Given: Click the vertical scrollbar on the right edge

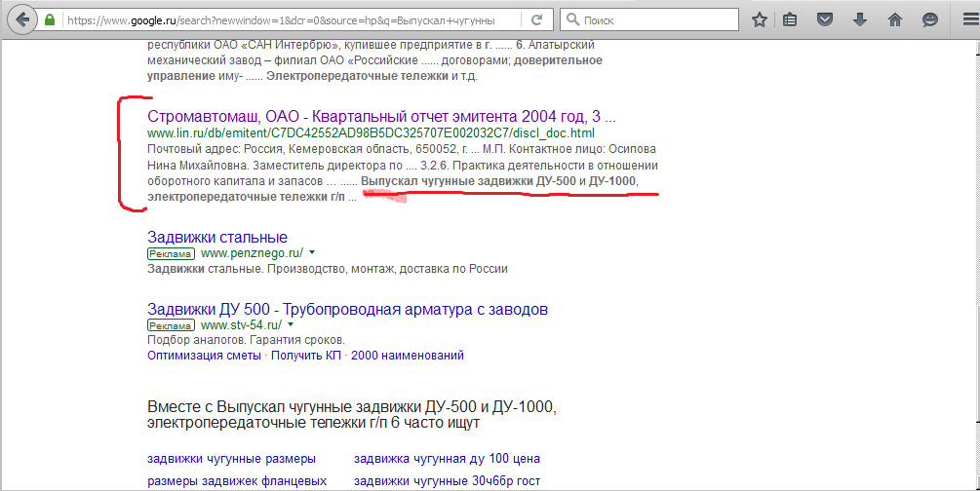Looking at the screenshot, I should click(x=976, y=266).
